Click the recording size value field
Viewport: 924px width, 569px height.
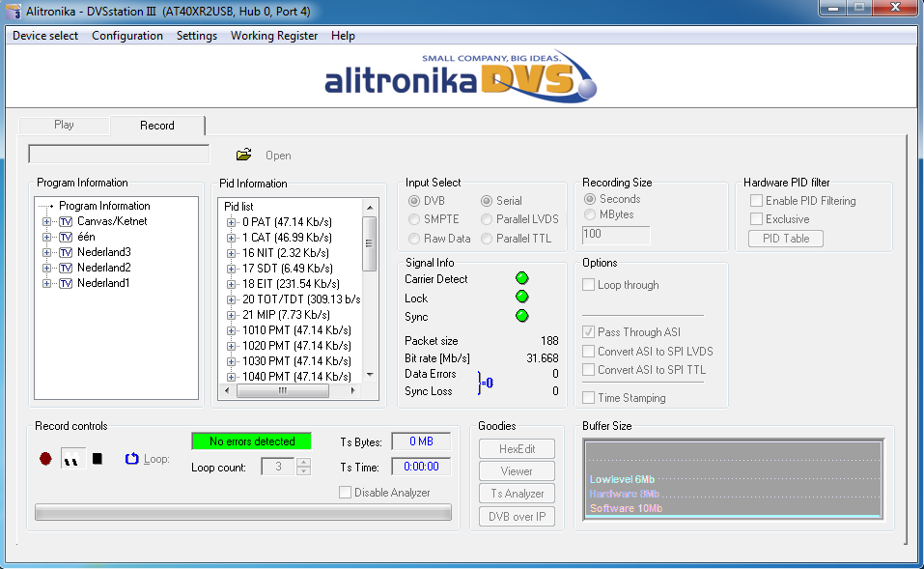(616, 235)
